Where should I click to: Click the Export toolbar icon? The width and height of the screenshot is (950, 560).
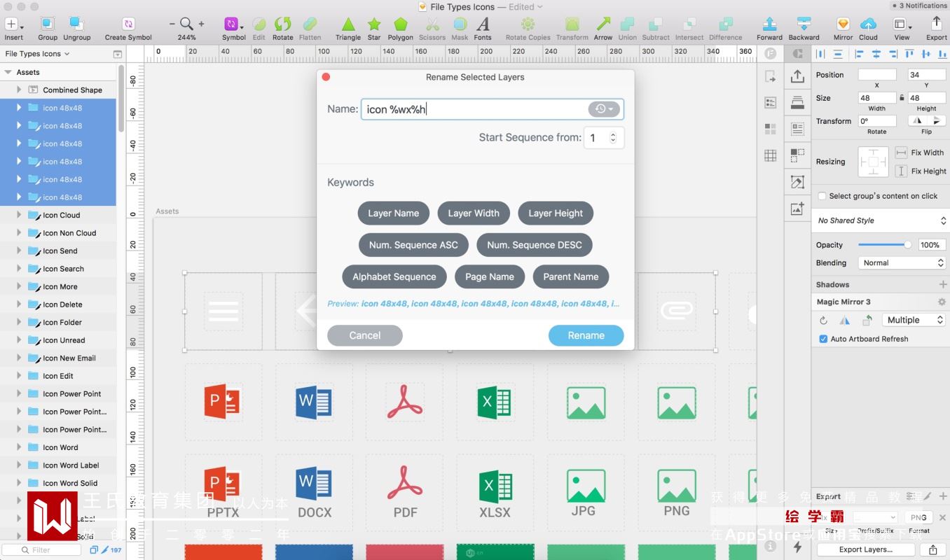point(937,28)
